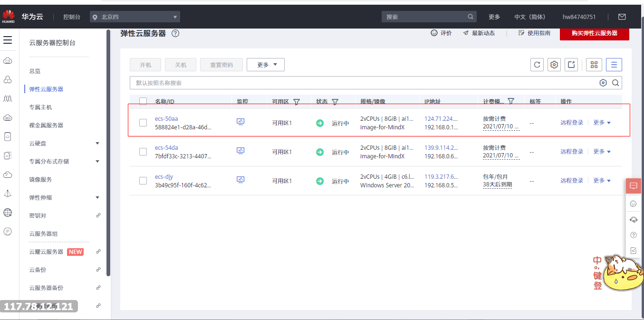Open 镜像服务 in the sidebar
This screenshot has width=644, height=320.
(40, 179)
